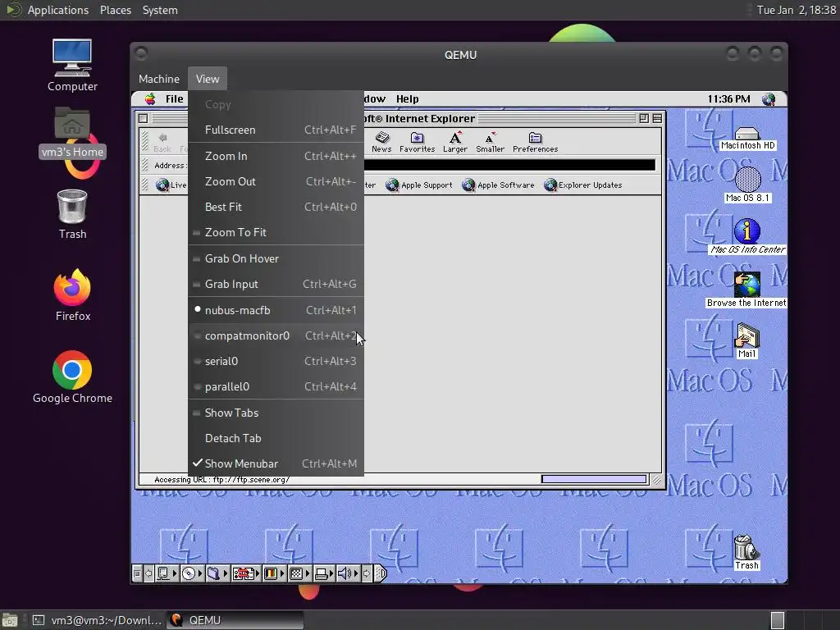Open Preferences from the Explorer toolbar

535,142
